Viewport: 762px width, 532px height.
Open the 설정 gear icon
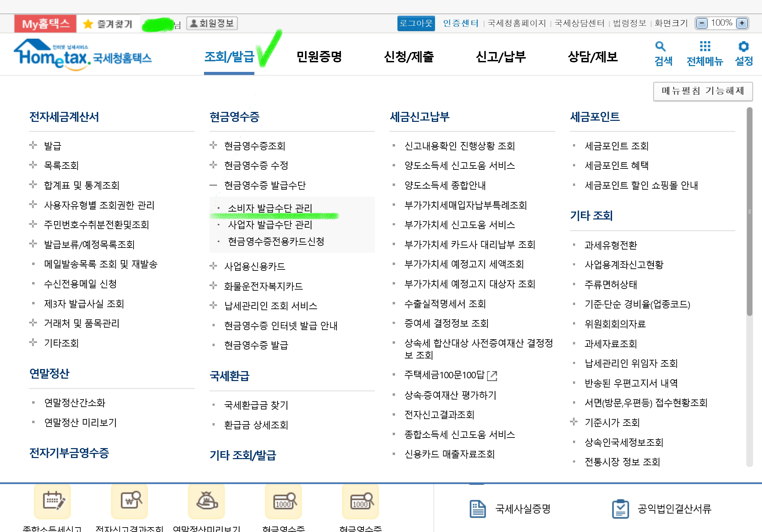(744, 47)
